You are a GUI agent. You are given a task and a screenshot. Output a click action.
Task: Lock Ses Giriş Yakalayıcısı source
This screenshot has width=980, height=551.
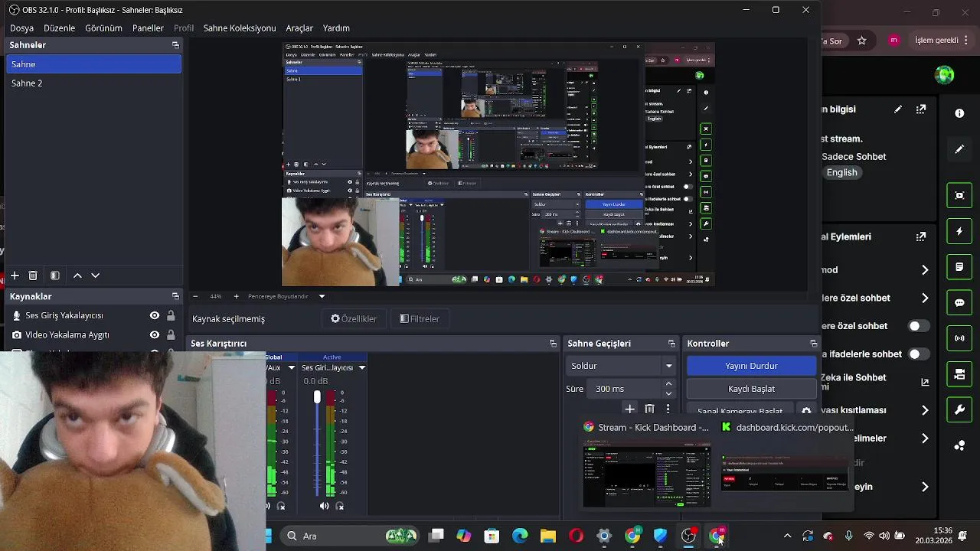tap(171, 315)
